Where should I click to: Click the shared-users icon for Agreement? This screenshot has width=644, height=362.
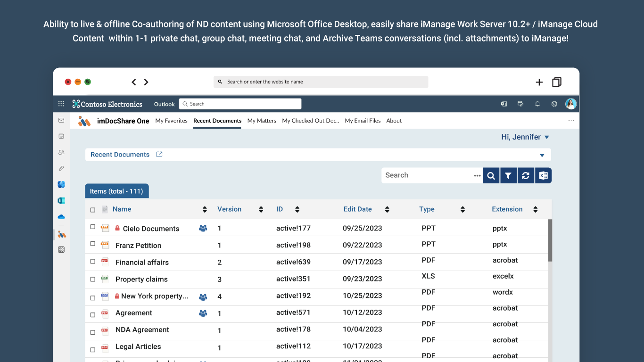click(x=203, y=313)
